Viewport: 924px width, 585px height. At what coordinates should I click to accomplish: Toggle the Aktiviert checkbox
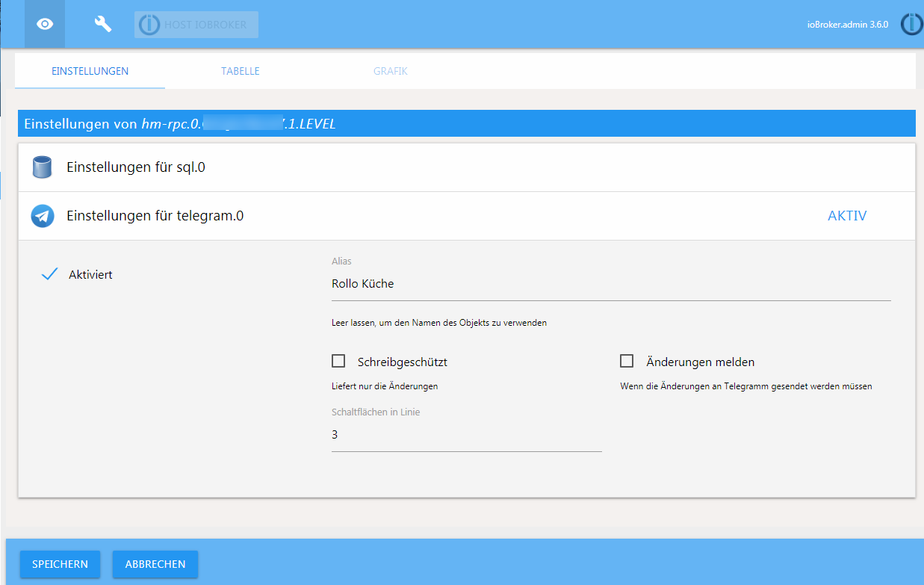(x=50, y=274)
